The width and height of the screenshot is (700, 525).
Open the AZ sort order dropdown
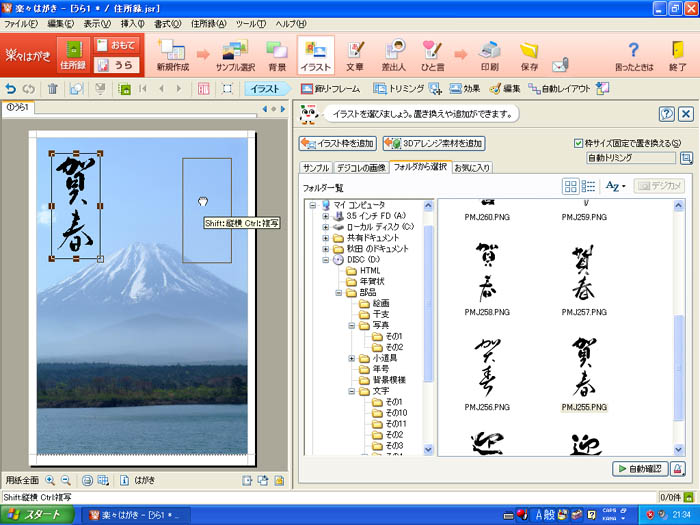click(616, 186)
